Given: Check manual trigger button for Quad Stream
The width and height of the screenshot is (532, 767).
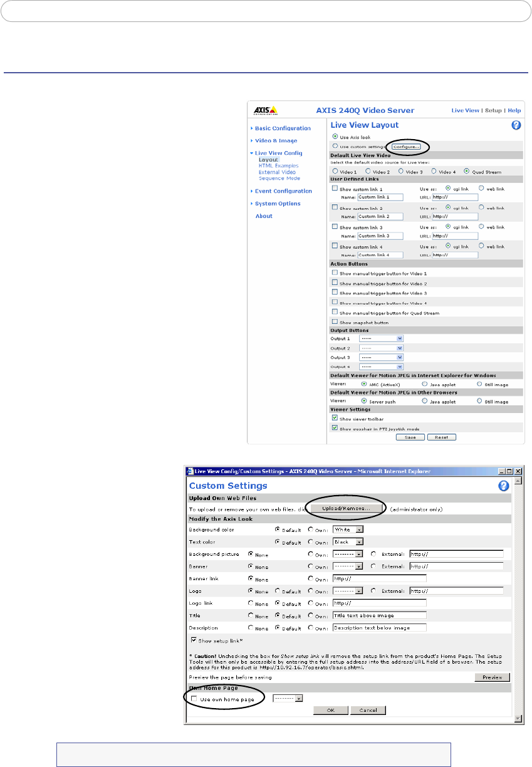Looking at the screenshot, I should (335, 311).
